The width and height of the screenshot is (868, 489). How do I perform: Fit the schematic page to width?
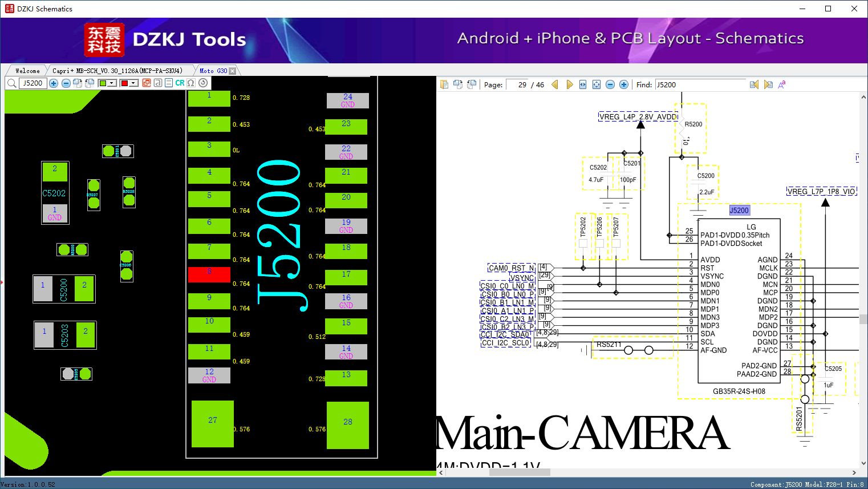pyautogui.click(x=583, y=84)
